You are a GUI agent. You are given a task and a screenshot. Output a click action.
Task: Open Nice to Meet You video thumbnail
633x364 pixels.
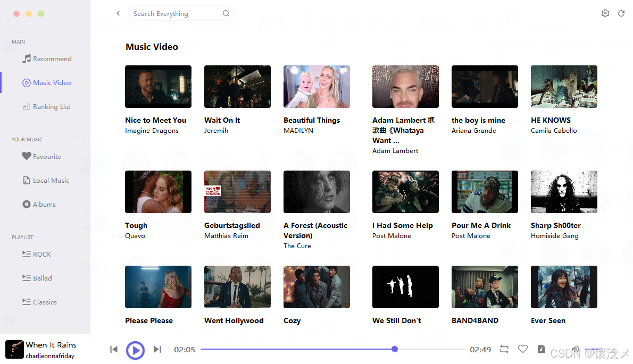[x=159, y=87]
